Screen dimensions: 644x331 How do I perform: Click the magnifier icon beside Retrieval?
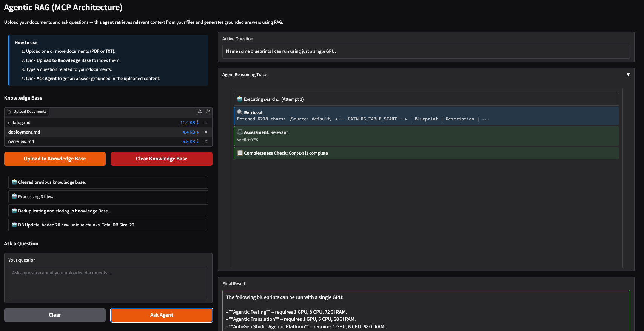(x=240, y=112)
